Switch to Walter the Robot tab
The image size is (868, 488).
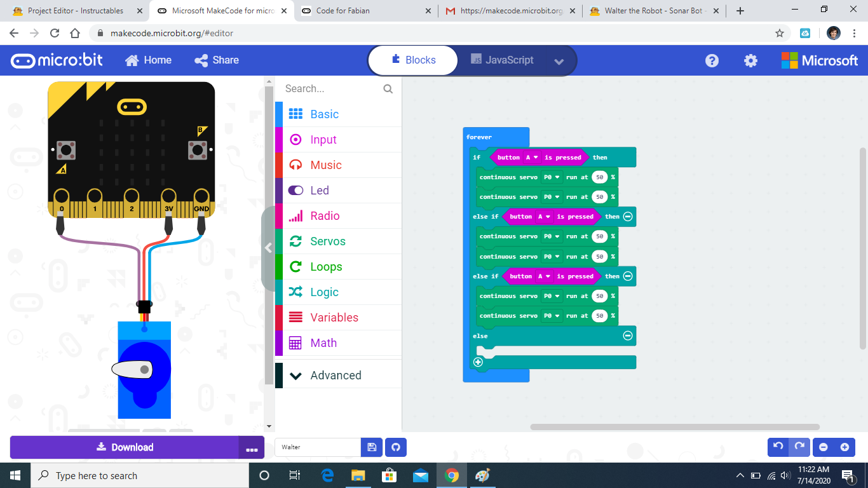click(654, 11)
